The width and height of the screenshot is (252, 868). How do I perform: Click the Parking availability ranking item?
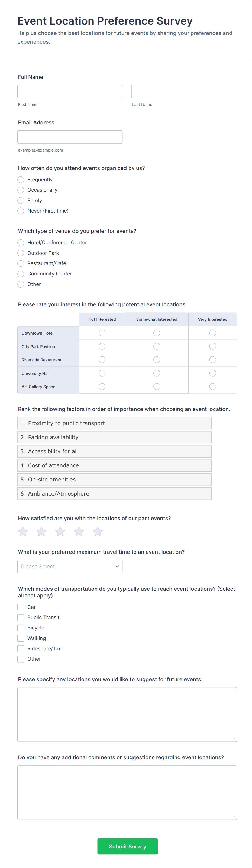[115, 437]
